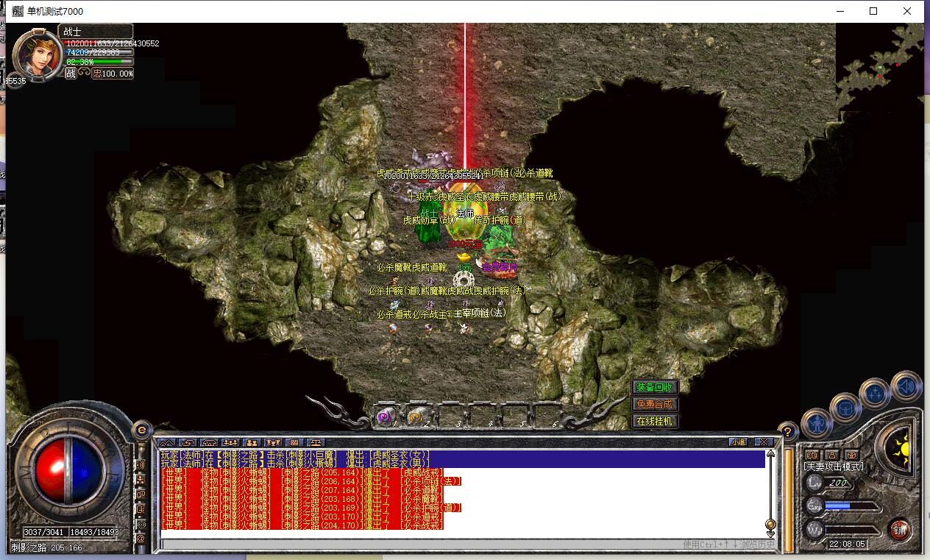Click the 忠 loyalty 100.00% indicator
The height and width of the screenshot is (560, 930).
click(x=113, y=74)
